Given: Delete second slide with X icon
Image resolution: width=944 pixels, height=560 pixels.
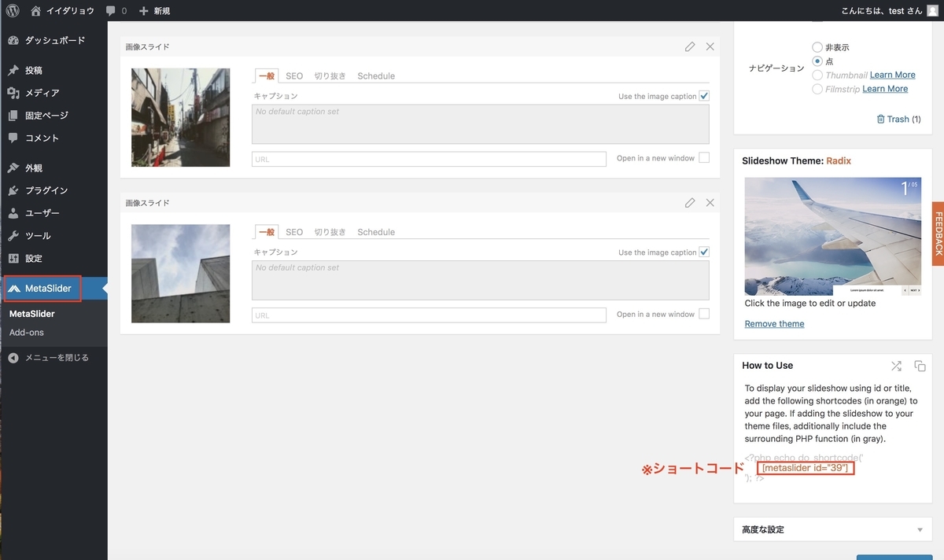Looking at the screenshot, I should click(710, 202).
